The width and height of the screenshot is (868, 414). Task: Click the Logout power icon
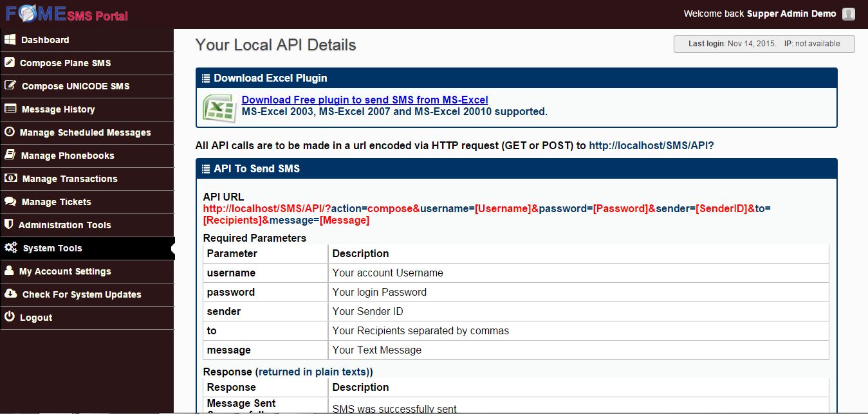[x=9, y=318]
